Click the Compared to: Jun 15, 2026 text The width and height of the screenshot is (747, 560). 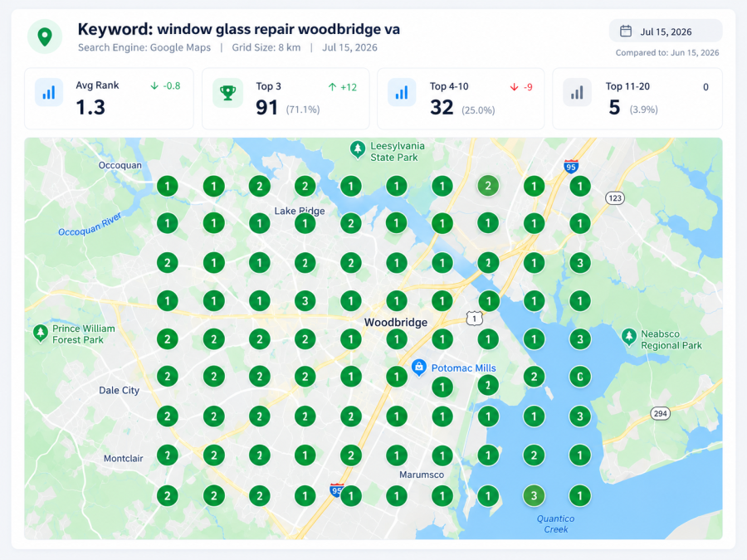[667, 53]
